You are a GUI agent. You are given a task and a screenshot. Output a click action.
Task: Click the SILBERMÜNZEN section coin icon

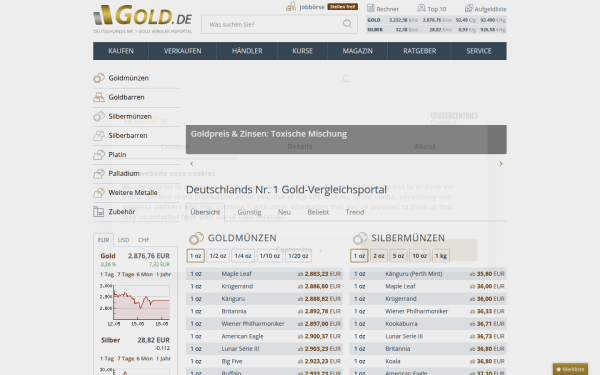tap(360, 238)
